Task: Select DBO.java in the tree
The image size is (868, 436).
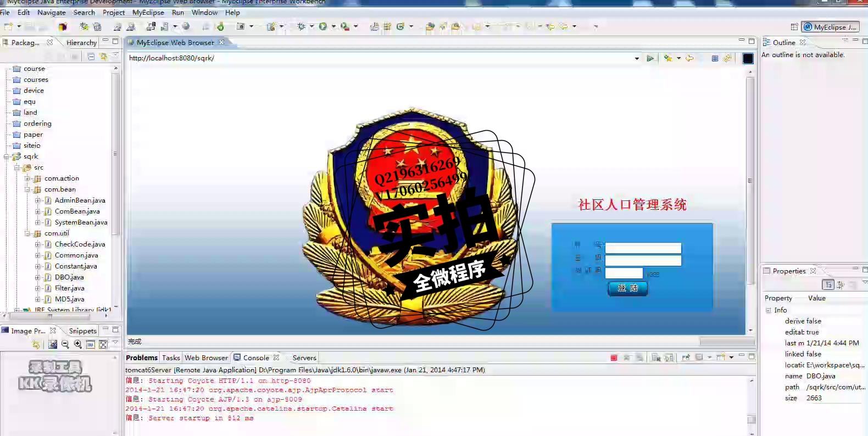Action: (69, 277)
